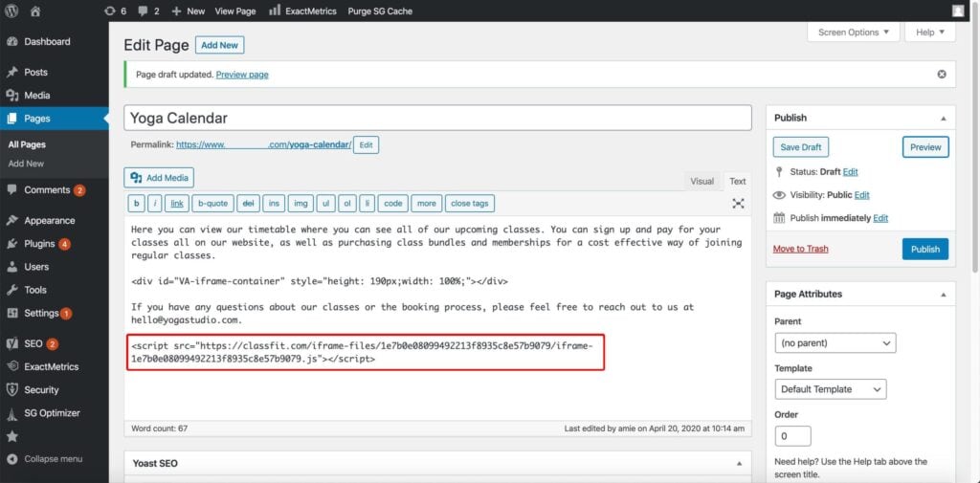Click Move to Trash link
Viewport: 980px width, 483px height.
pyautogui.click(x=801, y=249)
